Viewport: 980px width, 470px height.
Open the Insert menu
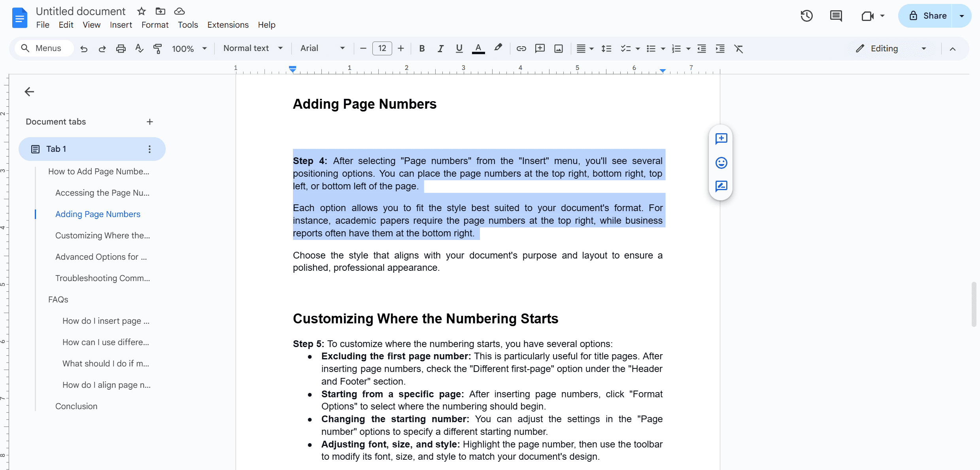coord(120,25)
